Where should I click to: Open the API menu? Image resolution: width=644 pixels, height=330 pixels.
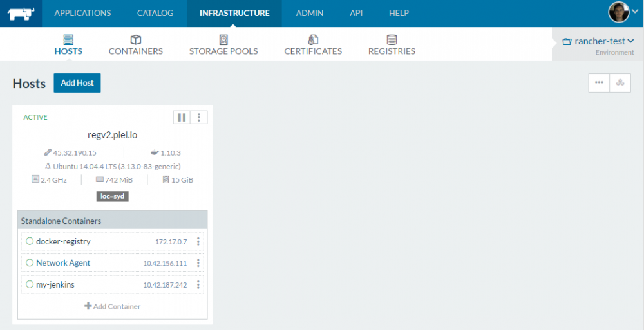click(356, 13)
